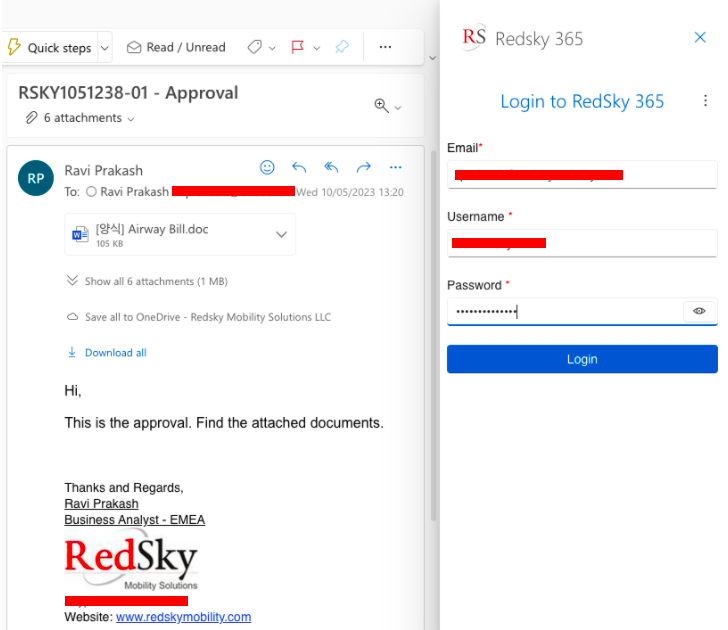Click the paperclip attachments icon

click(31, 118)
